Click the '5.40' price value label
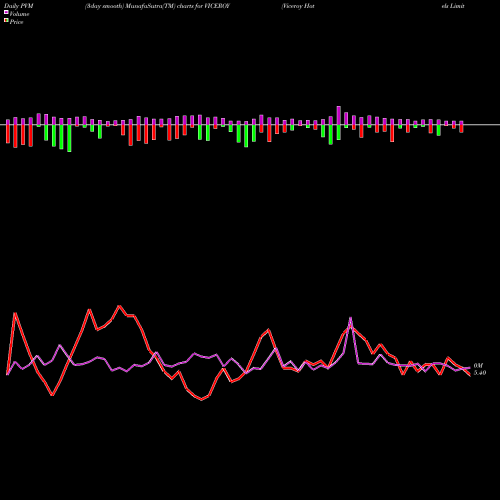This screenshot has width=500, height=500. pos(480,373)
